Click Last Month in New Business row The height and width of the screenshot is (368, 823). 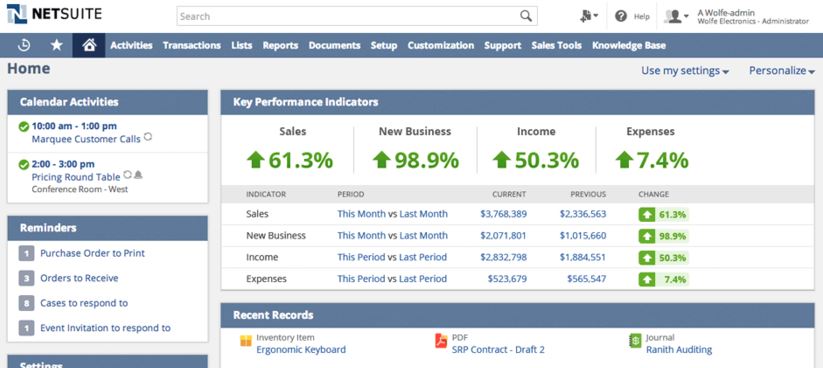(x=424, y=236)
